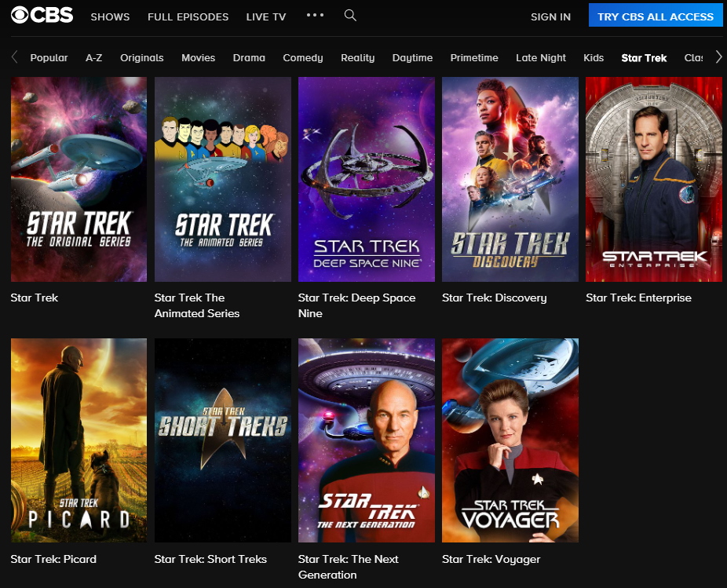The height and width of the screenshot is (588, 727).
Task: Switch to the Originals tab
Action: pos(142,57)
